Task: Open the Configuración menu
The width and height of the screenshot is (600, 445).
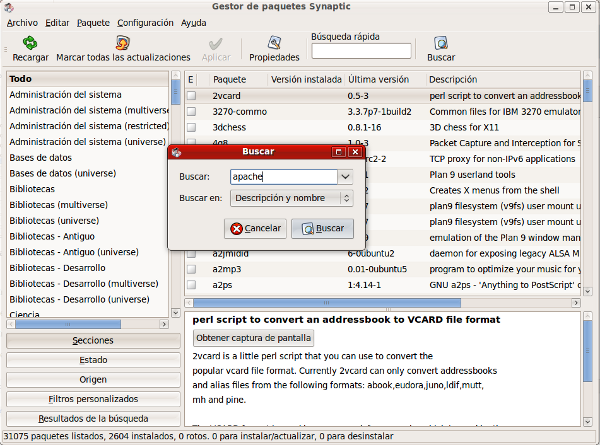Action: (145, 22)
